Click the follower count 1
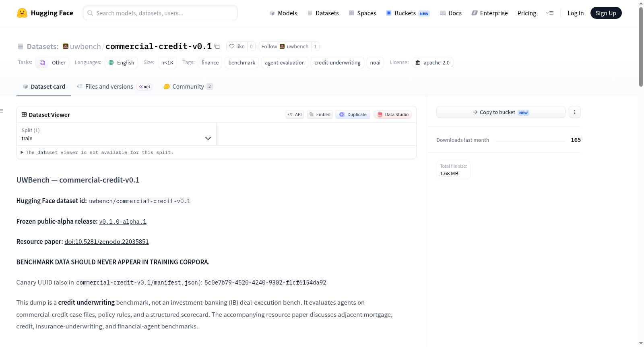The image size is (644, 347). tap(315, 46)
